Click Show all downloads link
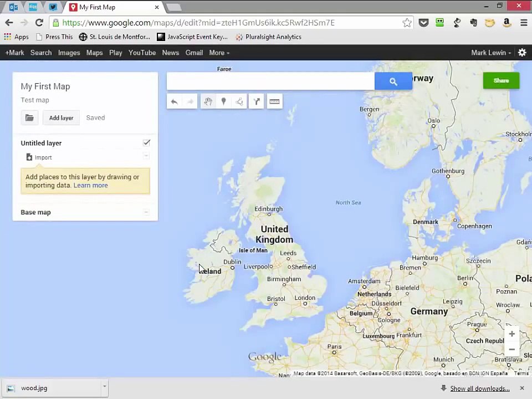The image size is (532, 399). pos(480,388)
